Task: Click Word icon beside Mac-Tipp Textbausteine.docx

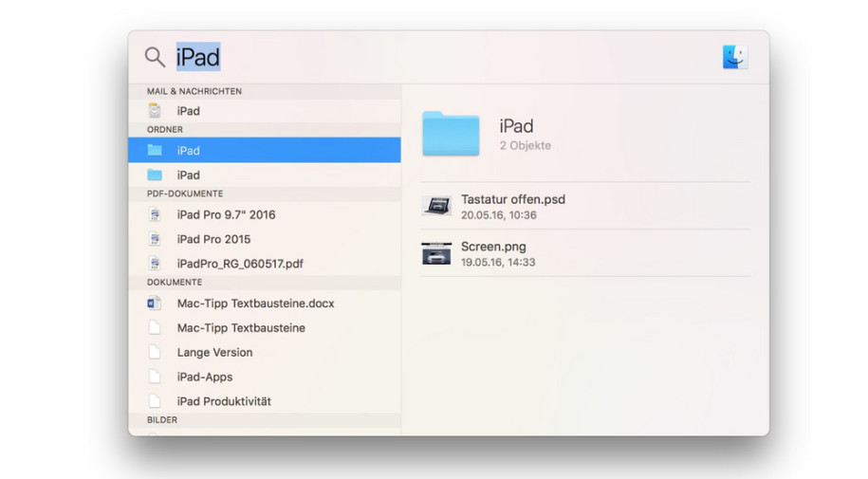Action: [155, 304]
